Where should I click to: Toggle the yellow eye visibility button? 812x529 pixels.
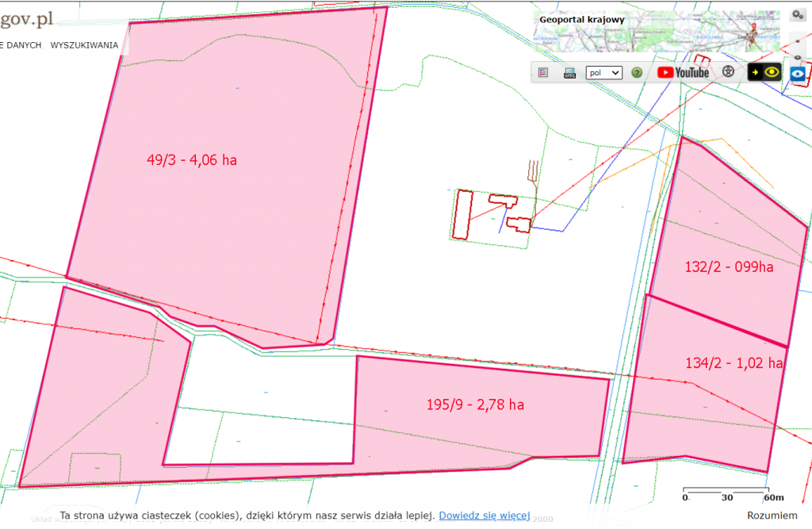770,72
